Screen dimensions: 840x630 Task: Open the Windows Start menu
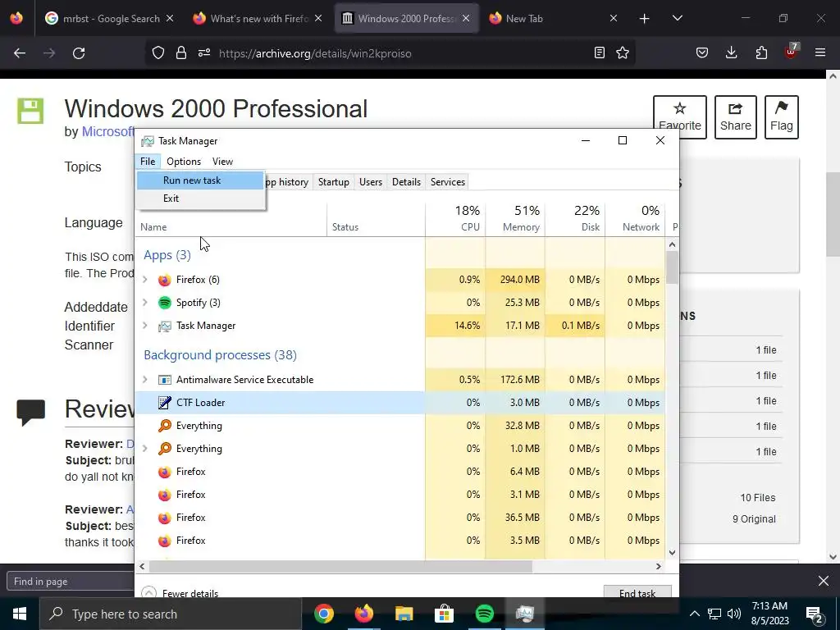pyautogui.click(x=20, y=614)
